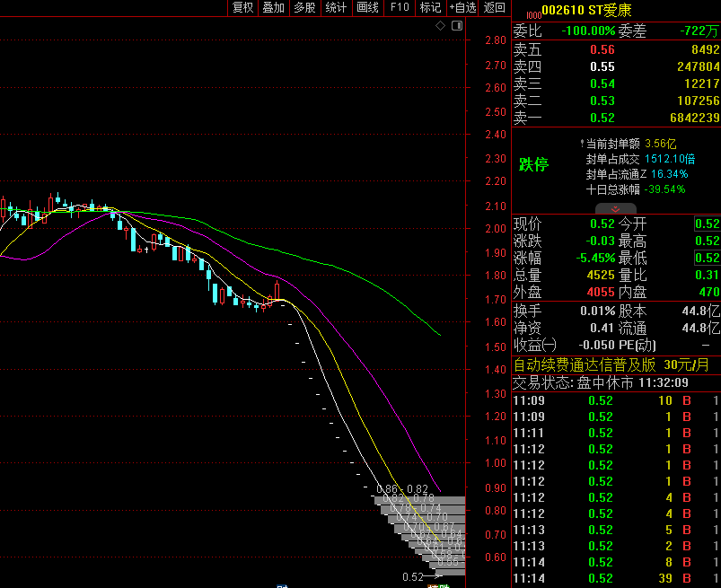Select the 卖三 0.54 ask row
Viewport: 721px width, 588px height.
point(616,83)
